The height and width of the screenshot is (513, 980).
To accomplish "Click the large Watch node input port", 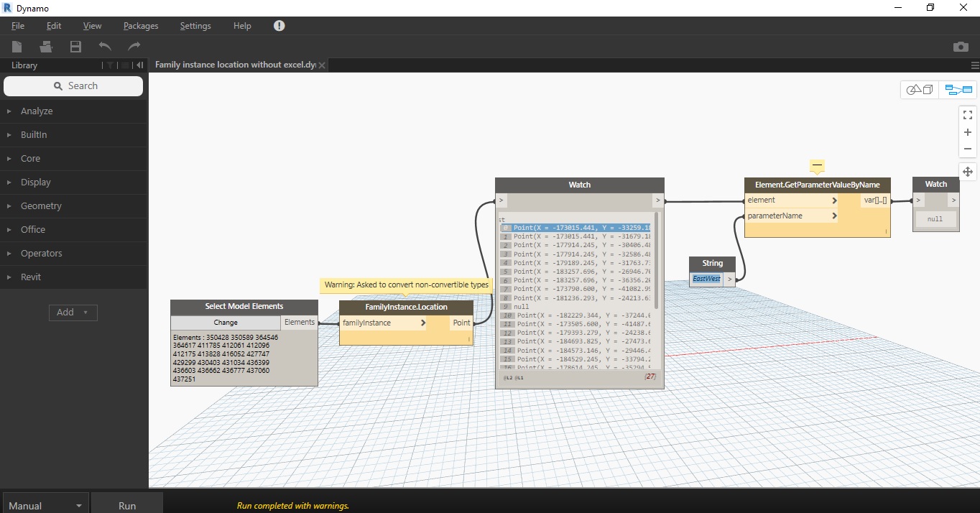I will point(501,200).
